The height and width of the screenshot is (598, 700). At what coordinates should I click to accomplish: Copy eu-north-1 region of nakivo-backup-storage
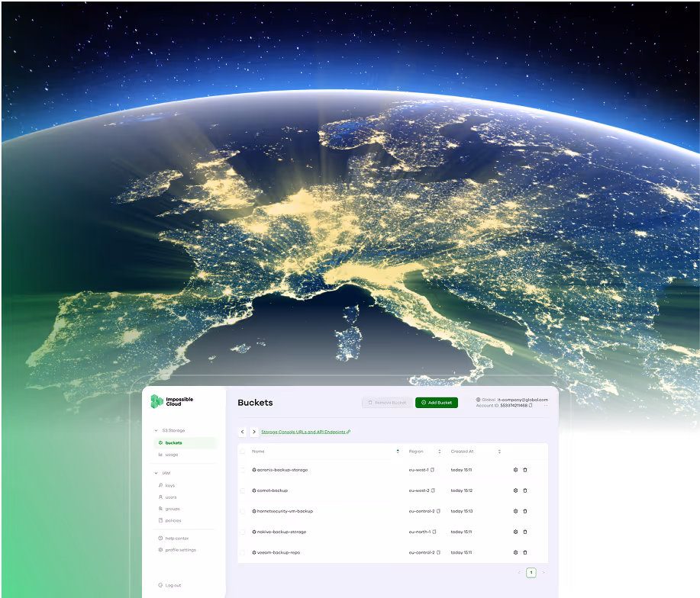[434, 532]
